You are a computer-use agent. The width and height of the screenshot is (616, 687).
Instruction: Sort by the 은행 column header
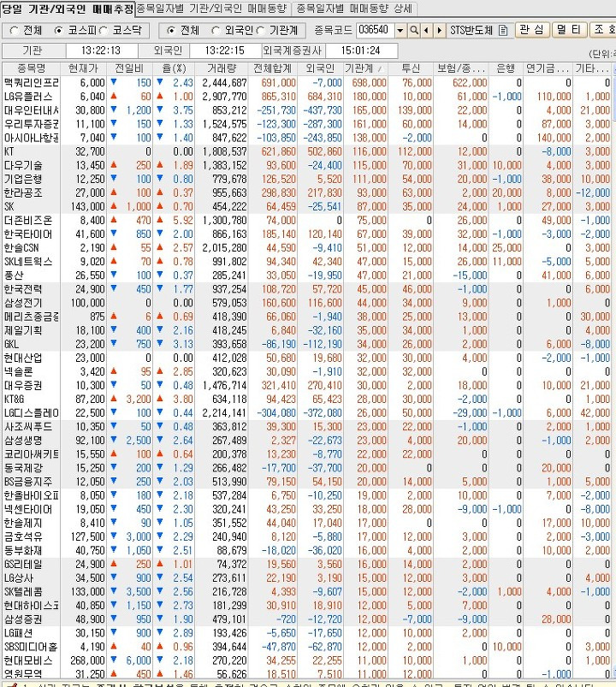pyautogui.click(x=506, y=68)
